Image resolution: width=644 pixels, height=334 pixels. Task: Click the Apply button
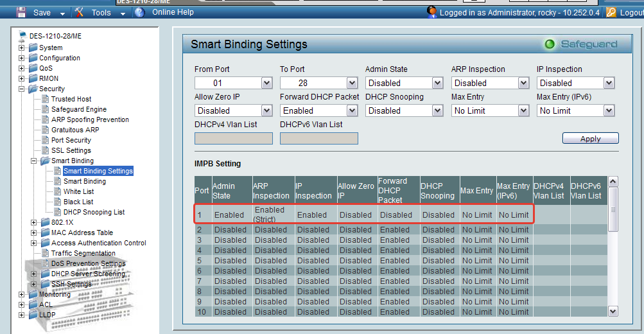(590, 138)
